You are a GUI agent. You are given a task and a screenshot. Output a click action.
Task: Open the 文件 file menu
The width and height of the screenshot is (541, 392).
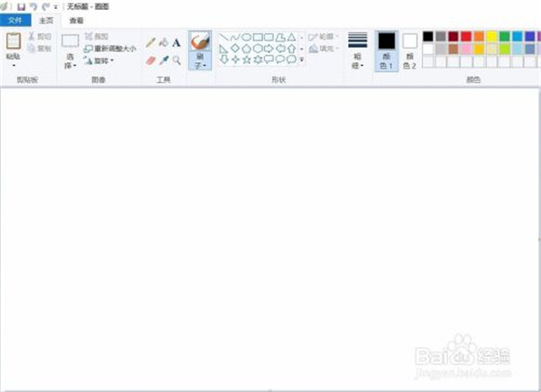coord(14,19)
